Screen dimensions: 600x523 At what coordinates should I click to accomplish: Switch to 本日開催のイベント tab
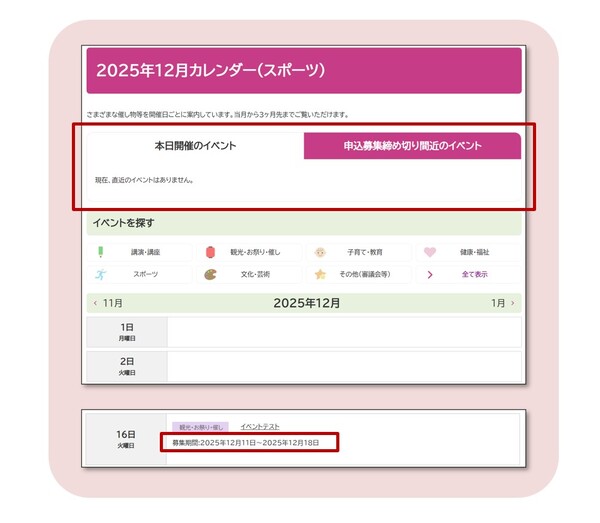pyautogui.click(x=195, y=146)
